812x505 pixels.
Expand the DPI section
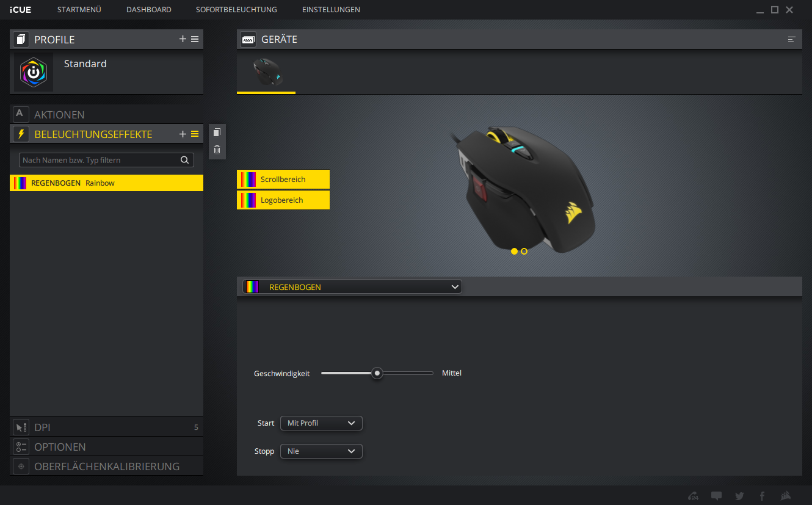(106, 427)
